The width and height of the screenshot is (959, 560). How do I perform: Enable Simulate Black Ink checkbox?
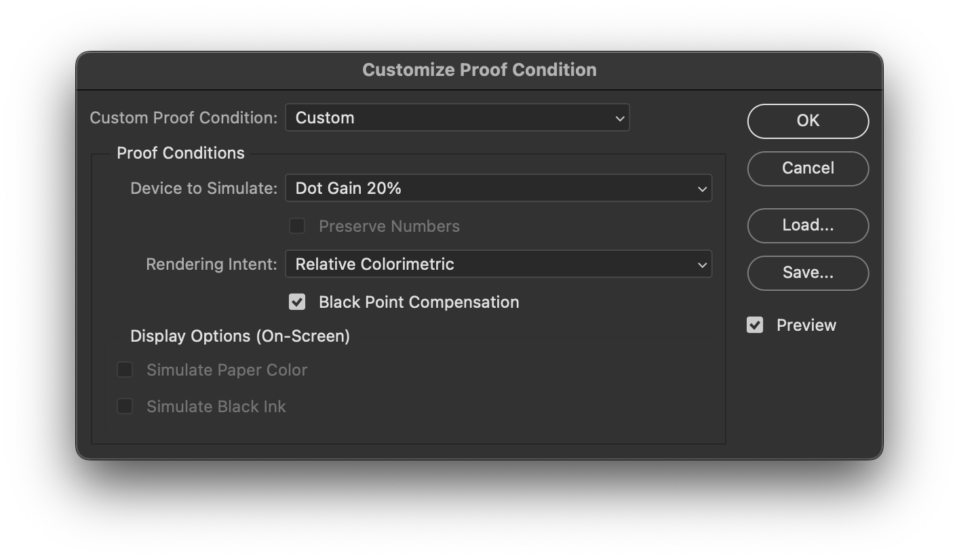[125, 406]
